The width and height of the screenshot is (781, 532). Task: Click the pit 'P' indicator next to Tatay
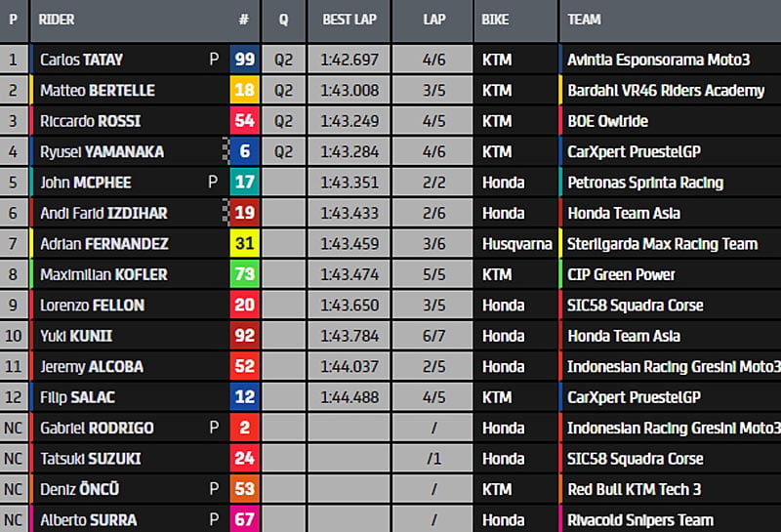pyautogui.click(x=213, y=60)
